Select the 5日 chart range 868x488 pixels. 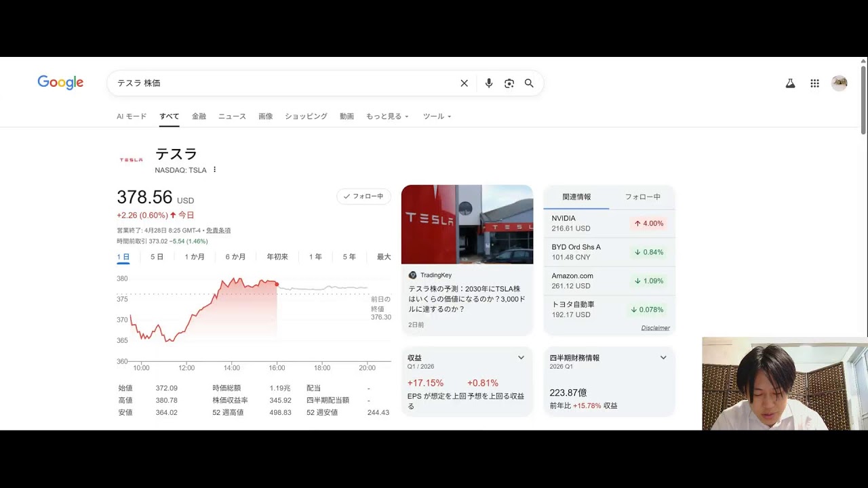click(157, 257)
